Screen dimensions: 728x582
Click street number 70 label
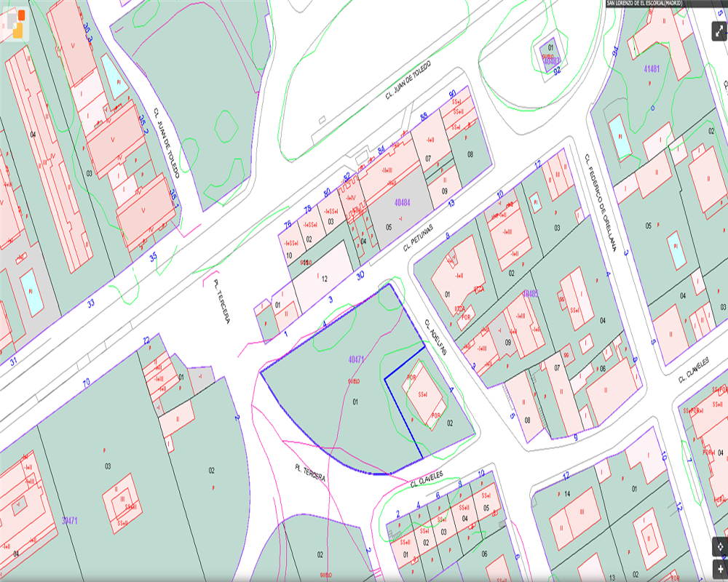point(86,382)
